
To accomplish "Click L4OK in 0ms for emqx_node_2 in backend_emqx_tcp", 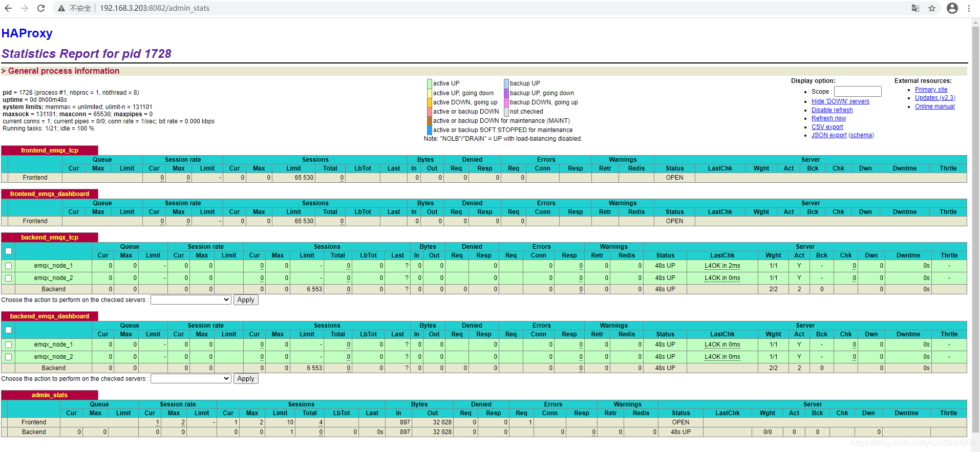I will coord(722,278).
